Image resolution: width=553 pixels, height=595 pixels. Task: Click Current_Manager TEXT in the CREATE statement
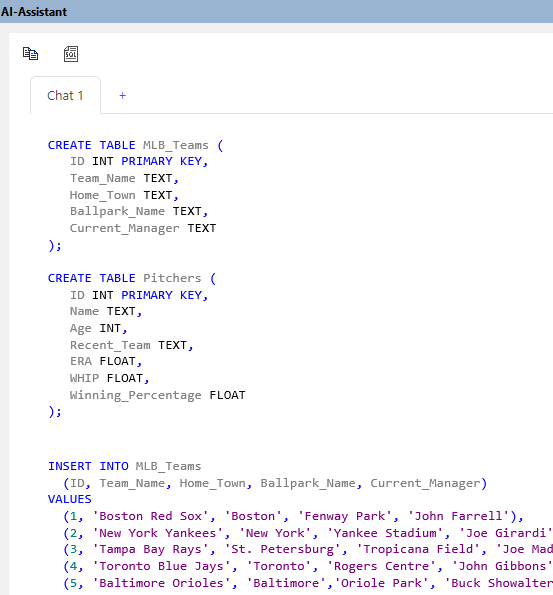[143, 228]
